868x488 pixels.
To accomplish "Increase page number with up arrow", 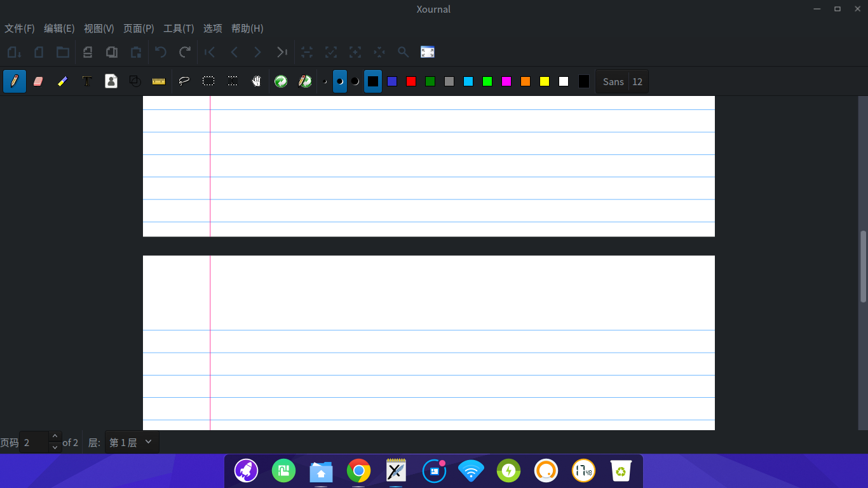I will [55, 437].
